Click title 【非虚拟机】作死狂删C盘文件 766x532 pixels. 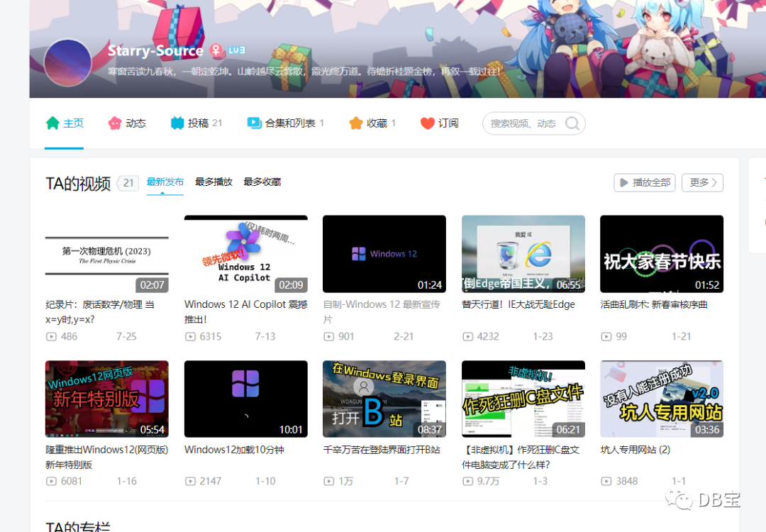(521, 458)
